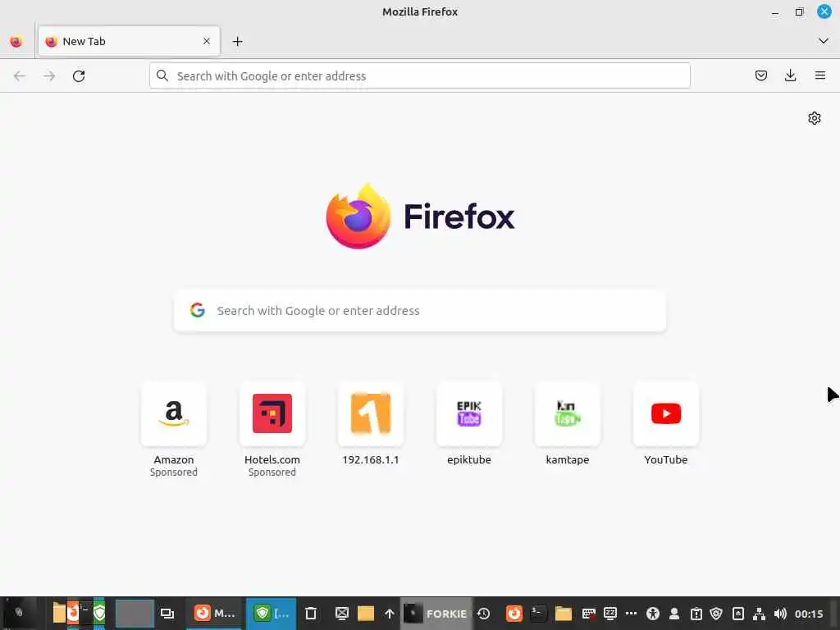Go forward with the forward arrow
This screenshot has width=840, height=630.
click(49, 76)
